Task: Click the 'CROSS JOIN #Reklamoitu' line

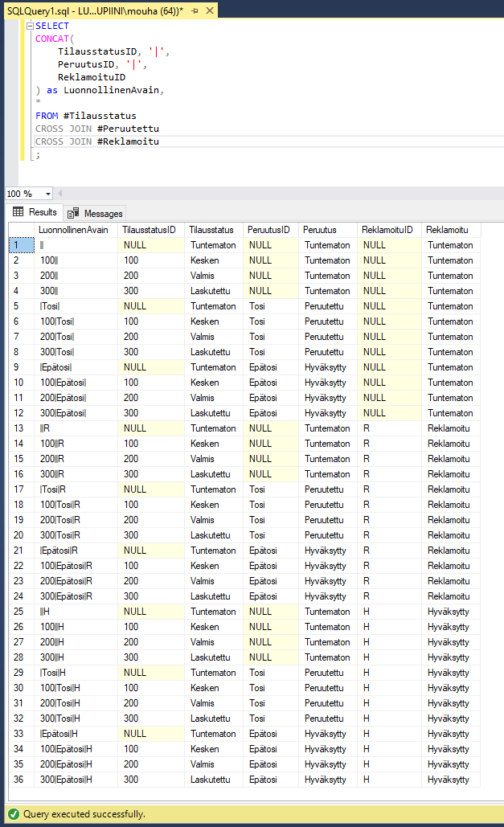Action: tap(97, 141)
